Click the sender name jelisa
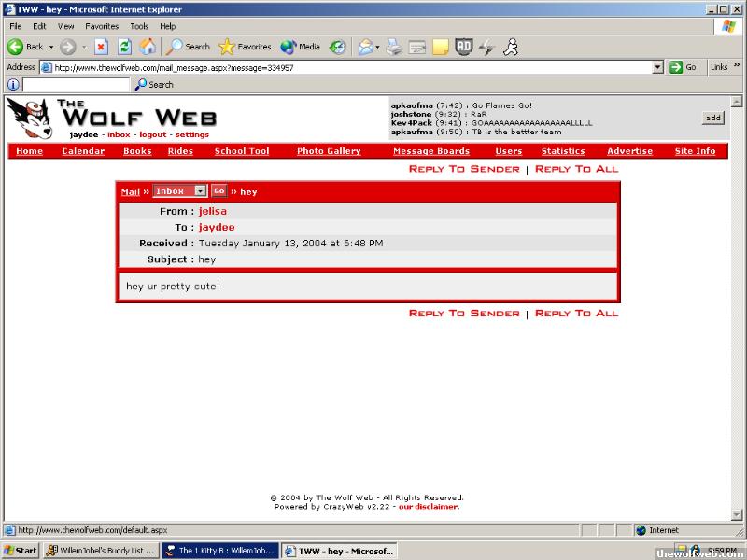This screenshot has height=560, width=747. [213, 211]
